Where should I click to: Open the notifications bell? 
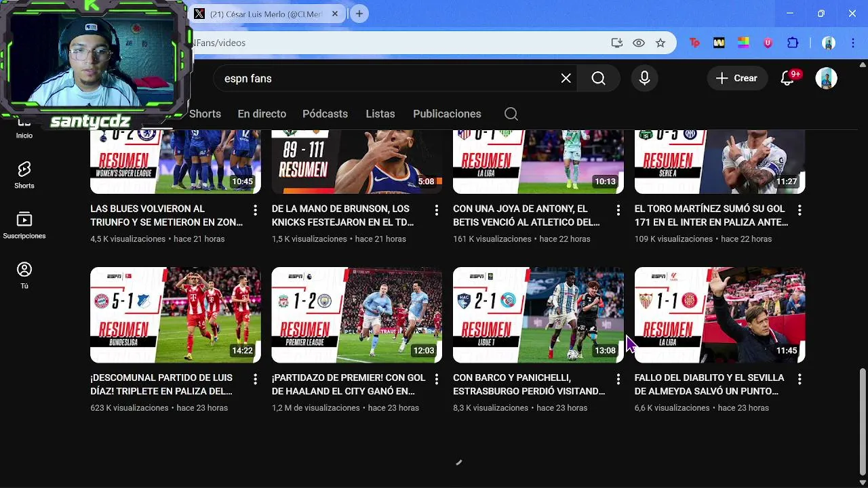(788, 79)
